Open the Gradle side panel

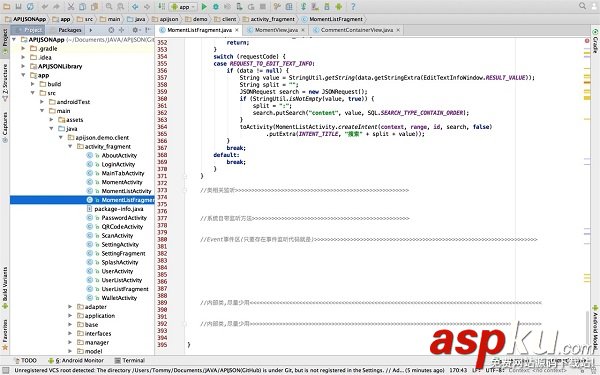pyautogui.click(x=595, y=41)
